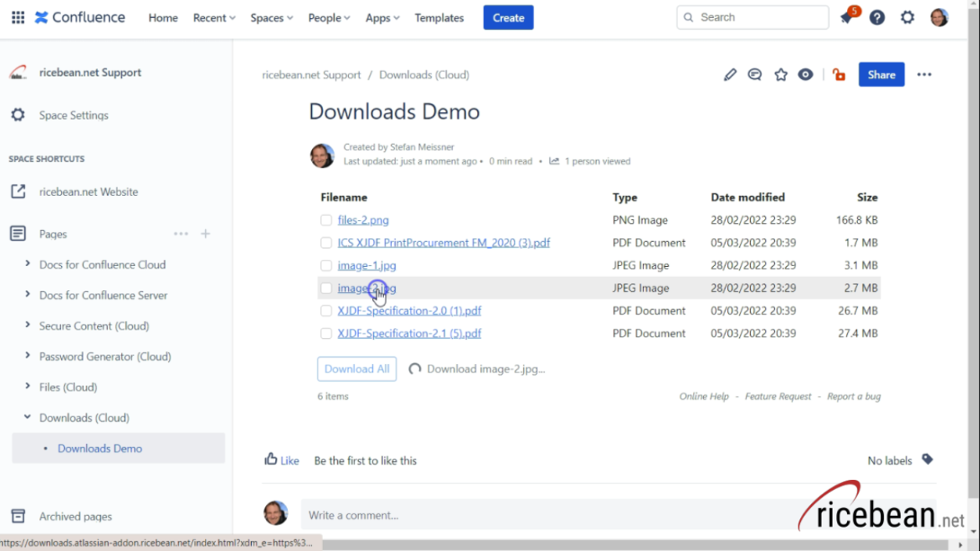Viewport: 980px width, 551px height.
Task: Expand Files (Cloud) tree
Action: coord(28,387)
